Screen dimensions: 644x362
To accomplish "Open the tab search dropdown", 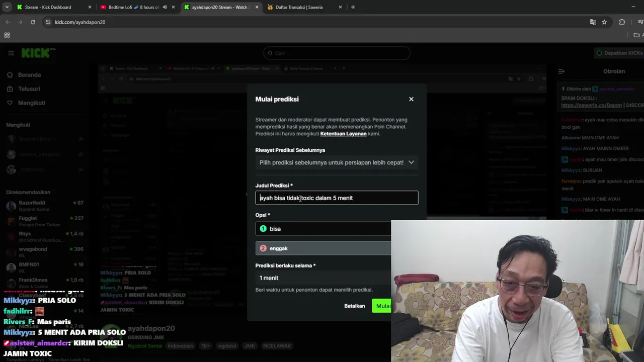I will click(x=7, y=7).
